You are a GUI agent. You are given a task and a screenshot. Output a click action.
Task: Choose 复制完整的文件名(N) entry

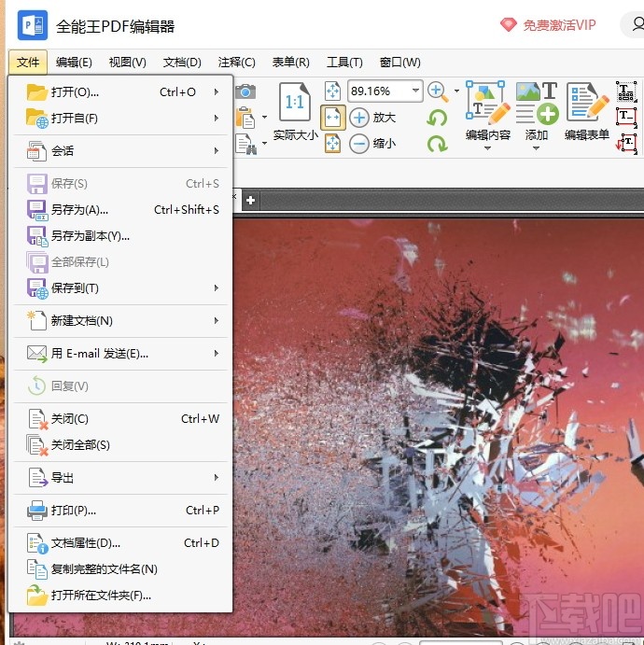tap(120, 568)
